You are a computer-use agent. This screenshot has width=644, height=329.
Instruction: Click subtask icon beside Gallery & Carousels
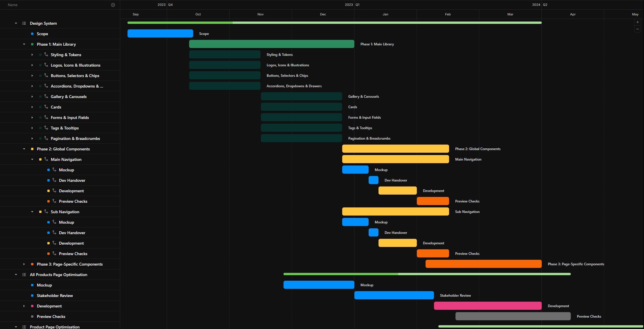(x=46, y=96)
